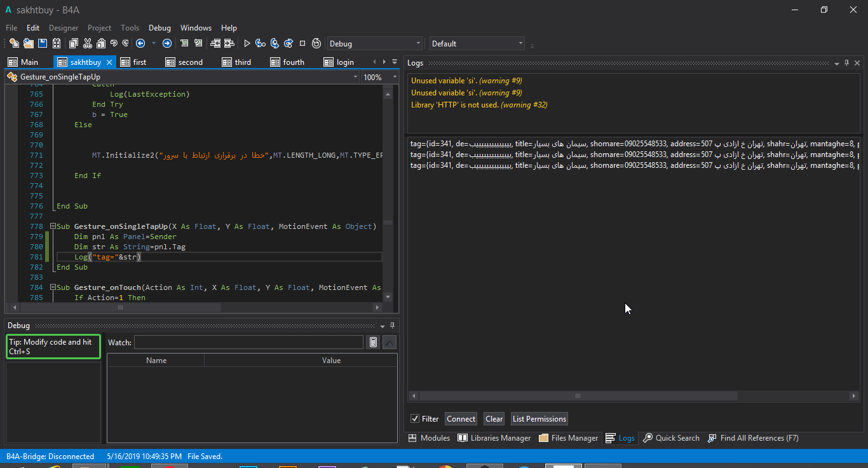The image size is (868, 468).
Task: Click the Restart circular arrow icon
Action: pos(316,43)
